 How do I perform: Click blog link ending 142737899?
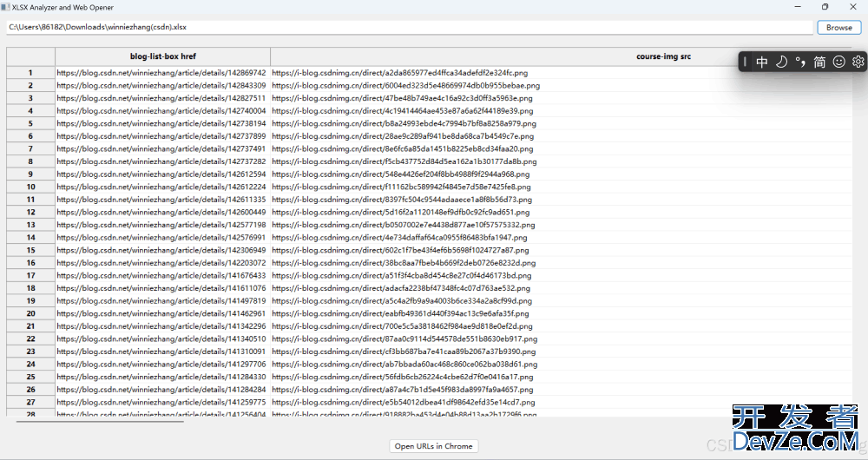point(161,136)
